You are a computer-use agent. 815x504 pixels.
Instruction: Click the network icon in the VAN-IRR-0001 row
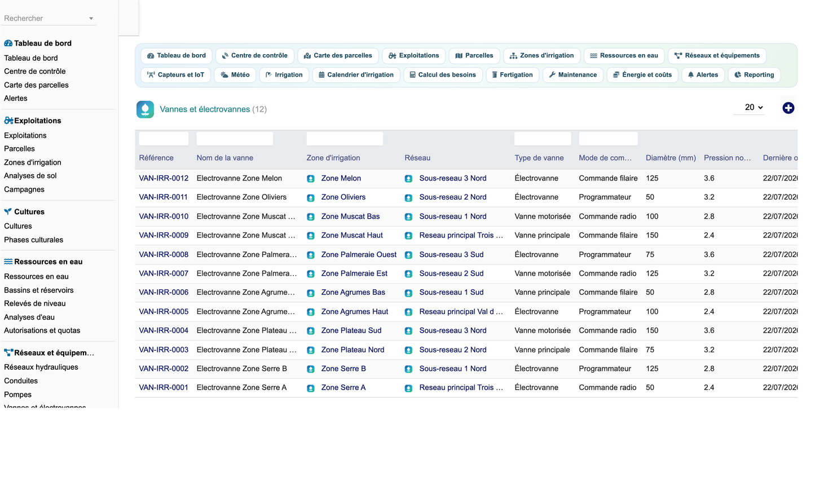[408, 388]
